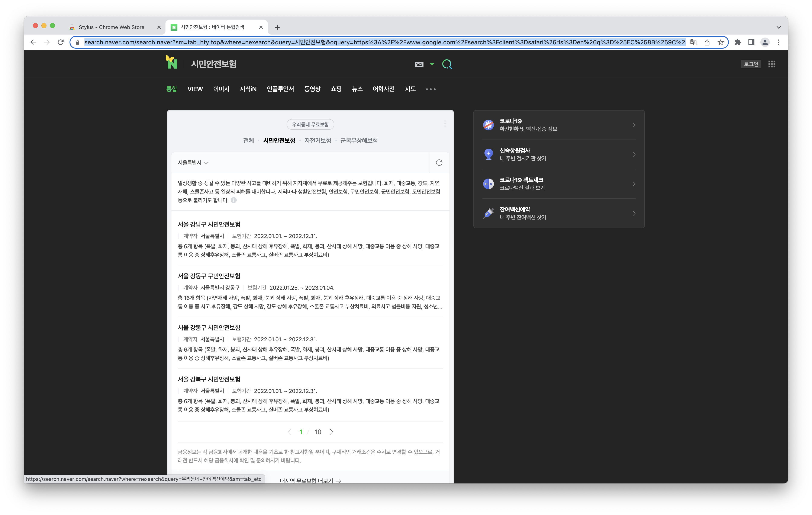812x515 pixels.
Task: Click the apps grid icon top right
Action: pyautogui.click(x=772, y=64)
